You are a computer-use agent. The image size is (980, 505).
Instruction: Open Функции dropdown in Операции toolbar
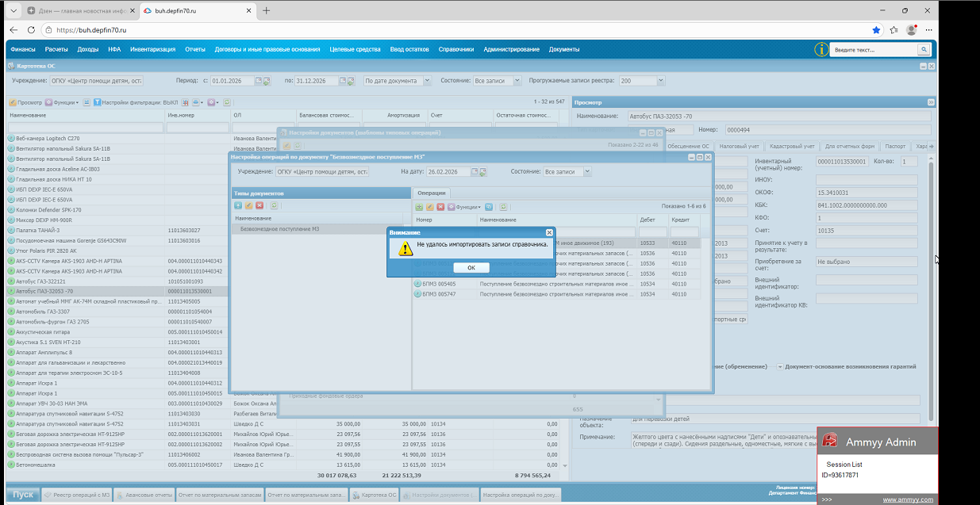465,207
